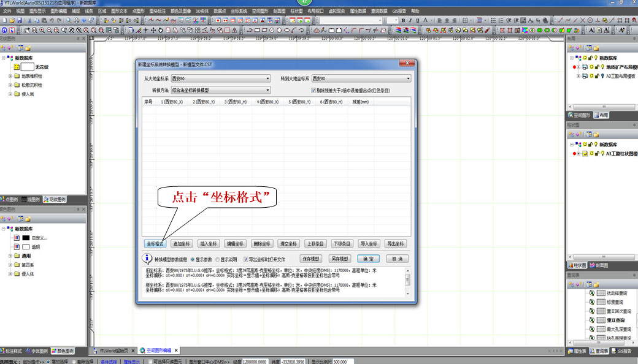Click the 显示比例尺 value field
The image size is (638, 364).
[x=343, y=362]
